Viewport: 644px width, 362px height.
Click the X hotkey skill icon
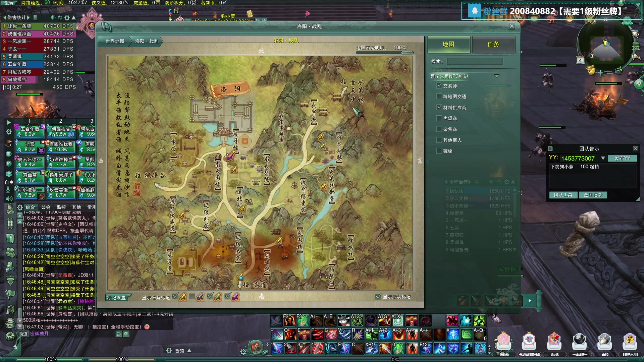tap(453, 334)
